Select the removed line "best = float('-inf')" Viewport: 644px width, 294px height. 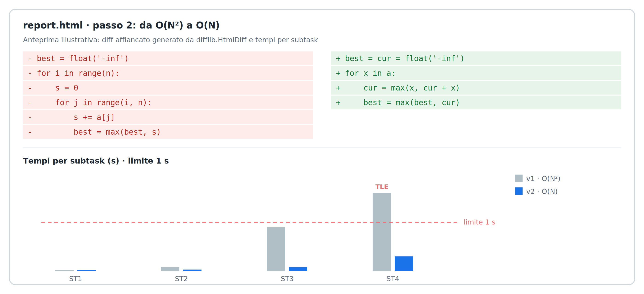168,58
